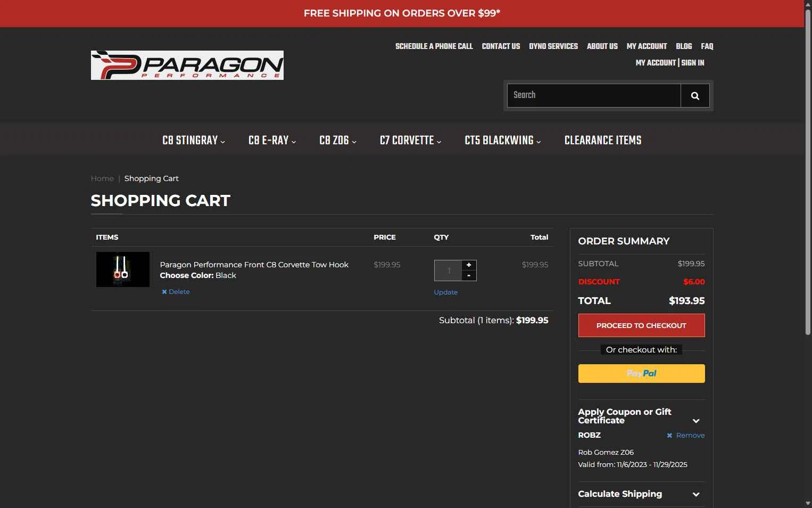Click My Account in top navigation row
Viewport: 812px width, 508px height.
[x=647, y=46]
